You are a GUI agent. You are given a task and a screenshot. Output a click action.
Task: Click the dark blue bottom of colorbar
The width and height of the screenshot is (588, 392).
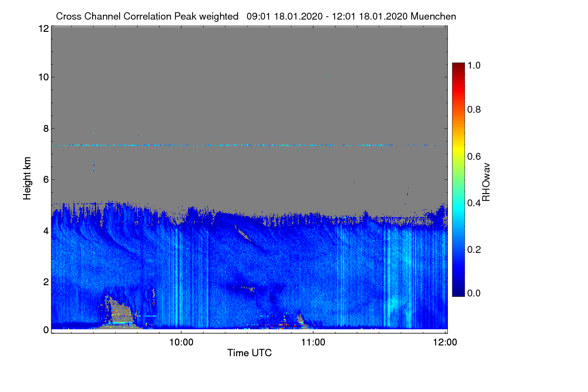coord(458,292)
